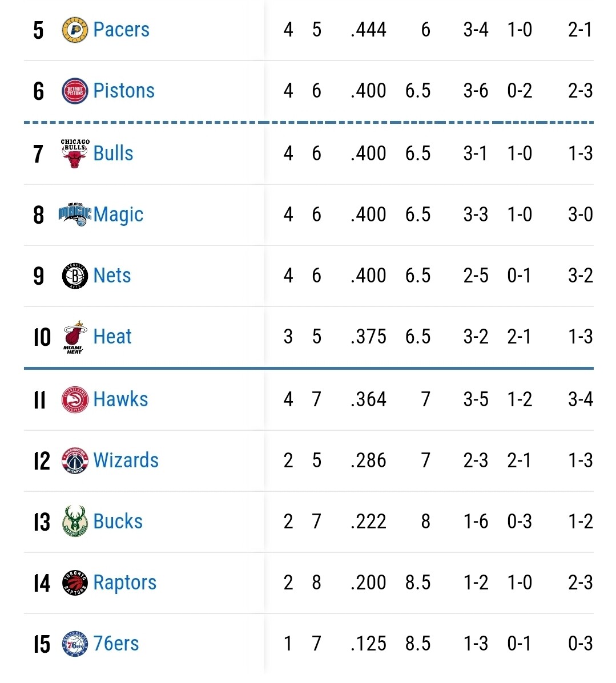This screenshot has width=616, height=683.
Task: Click the Philadelphia 76ers logo icon
Action: click(x=75, y=644)
